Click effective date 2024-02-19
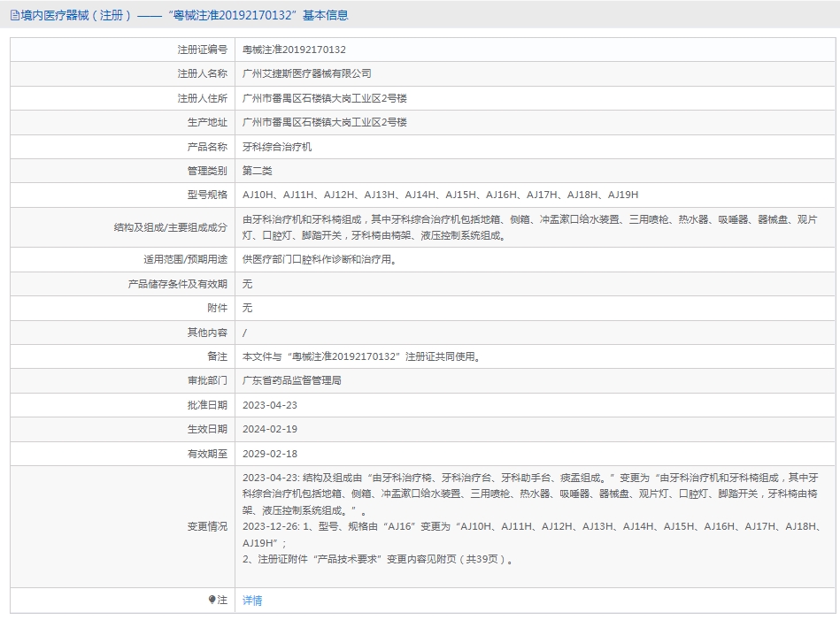 tap(270, 429)
